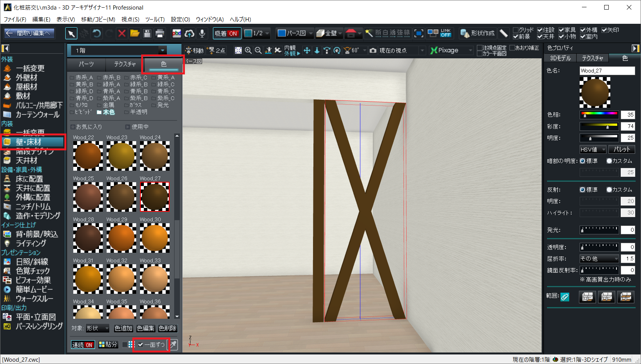This screenshot has width=641, height=364.
Task: Uncheck the 家具 display checkbox
Action: [x=561, y=30]
